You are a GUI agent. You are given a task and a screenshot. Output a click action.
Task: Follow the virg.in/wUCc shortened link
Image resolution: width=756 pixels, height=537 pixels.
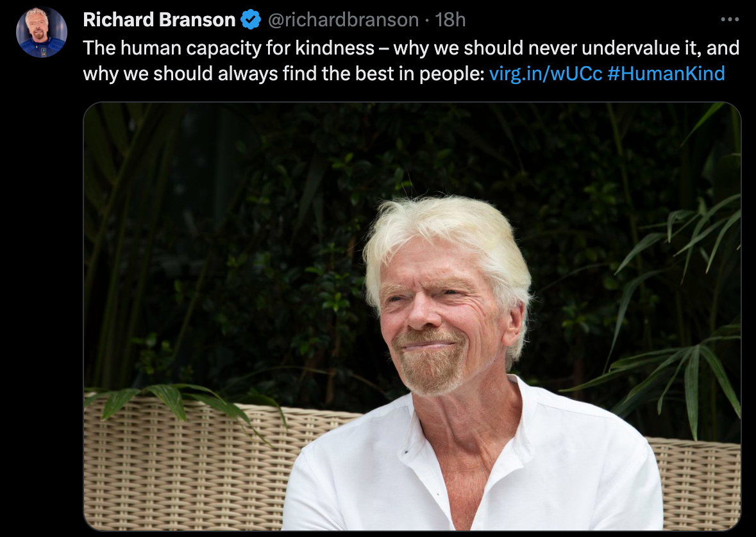click(x=546, y=74)
